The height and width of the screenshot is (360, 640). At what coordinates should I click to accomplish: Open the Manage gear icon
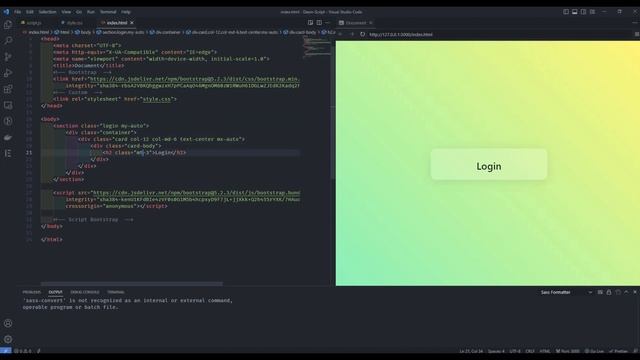(x=8, y=339)
